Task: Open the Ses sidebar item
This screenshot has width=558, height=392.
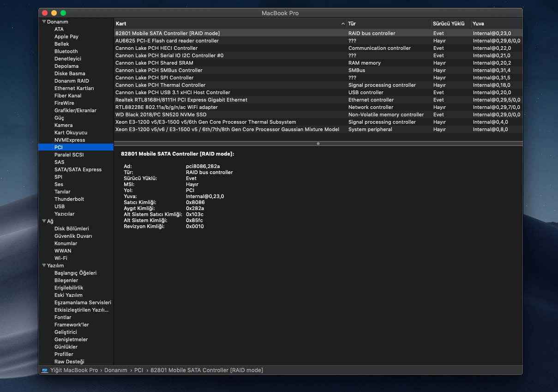Action: (x=59, y=184)
